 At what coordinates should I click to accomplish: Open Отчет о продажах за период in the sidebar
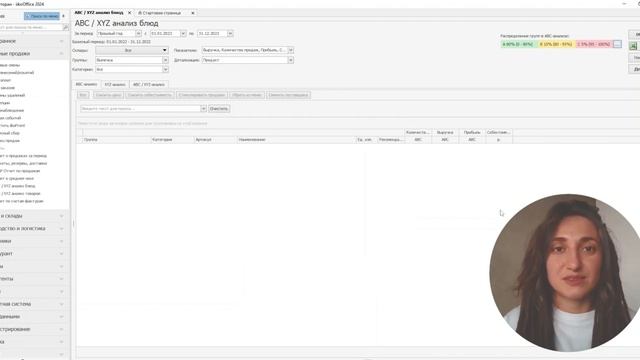24,156
